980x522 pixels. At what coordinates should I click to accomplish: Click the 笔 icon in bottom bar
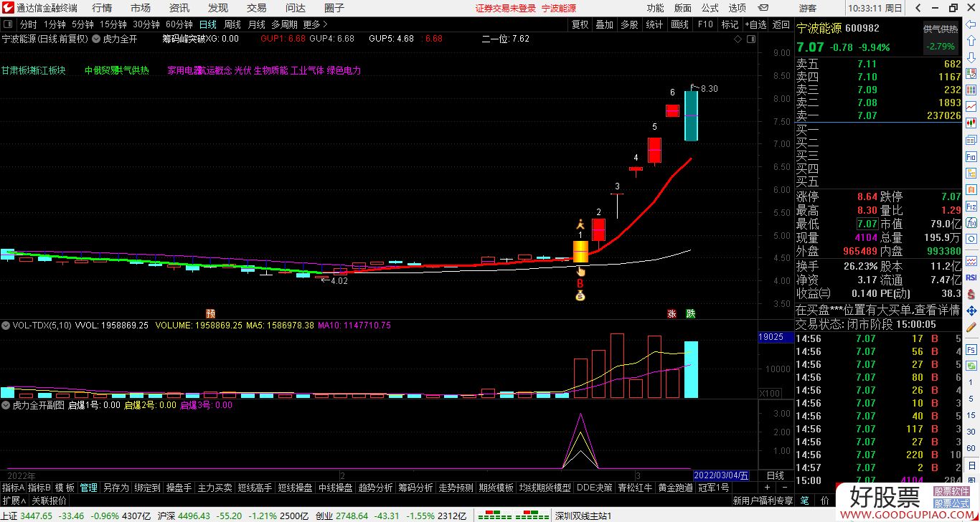[x=805, y=500]
